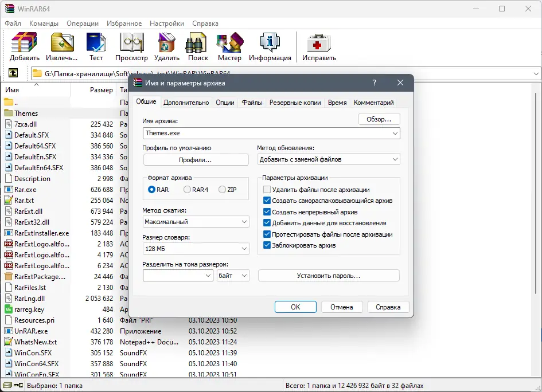Uncheck Добавить данные для восстановления
The width and height of the screenshot is (542, 392).
point(267,223)
